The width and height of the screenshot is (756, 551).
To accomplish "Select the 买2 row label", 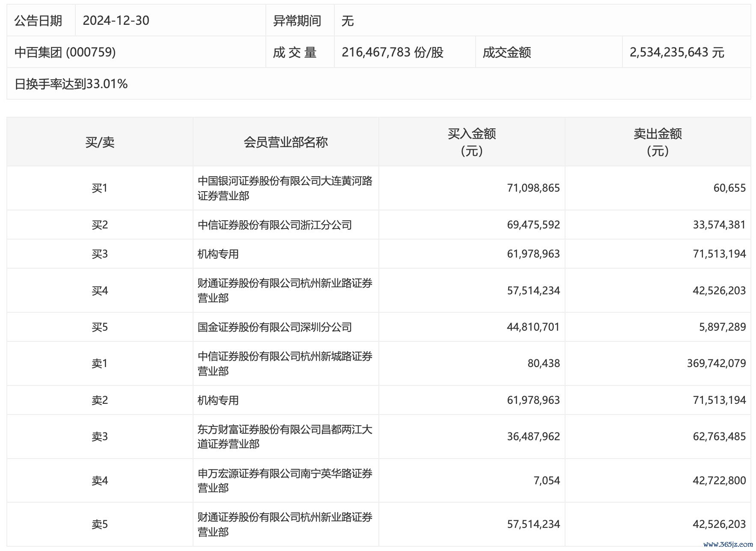I will [100, 225].
